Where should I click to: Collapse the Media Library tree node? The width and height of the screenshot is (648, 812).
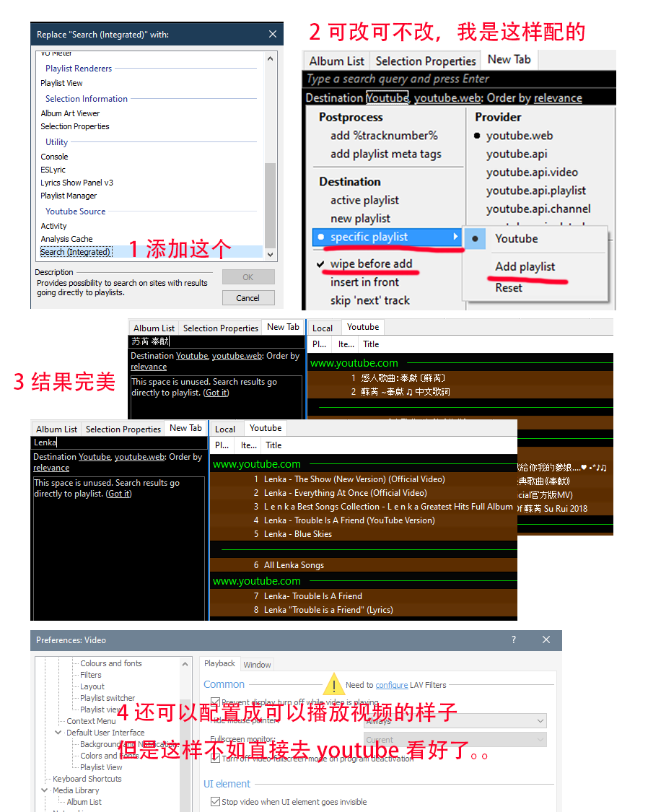pyautogui.click(x=44, y=790)
